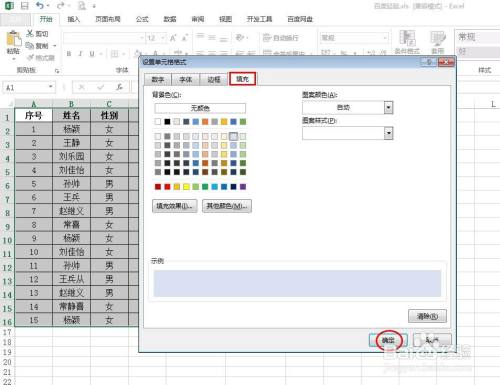Click the Normal (常规) cell style

[x=478, y=37]
